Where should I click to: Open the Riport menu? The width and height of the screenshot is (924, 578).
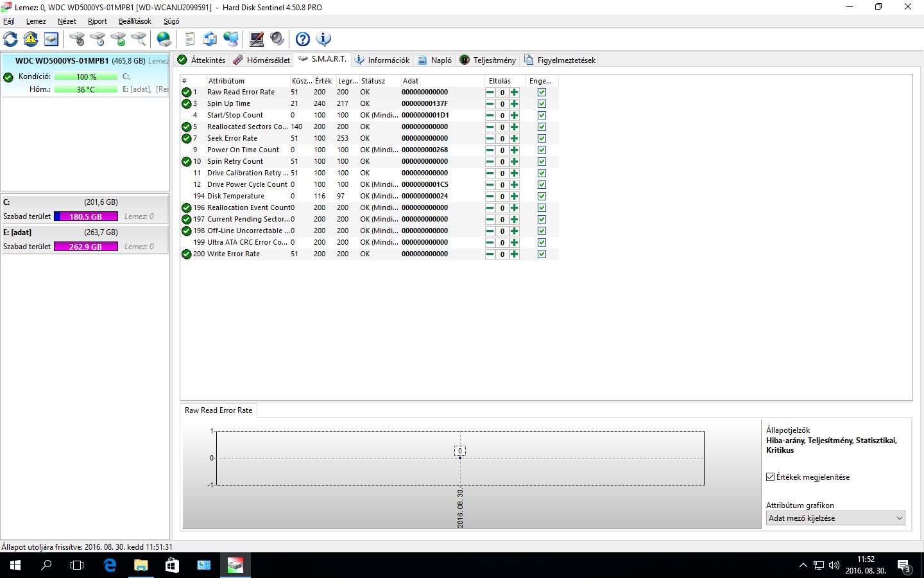(x=98, y=21)
